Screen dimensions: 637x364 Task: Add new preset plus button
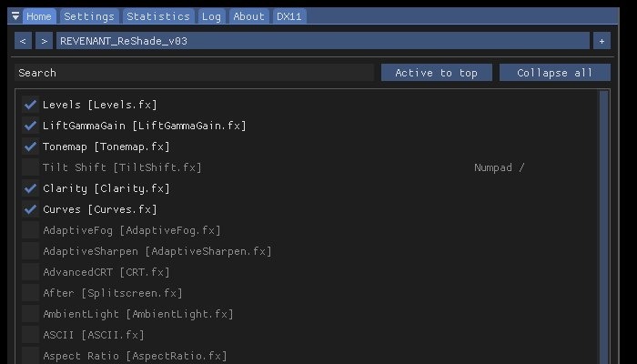pyautogui.click(x=602, y=41)
